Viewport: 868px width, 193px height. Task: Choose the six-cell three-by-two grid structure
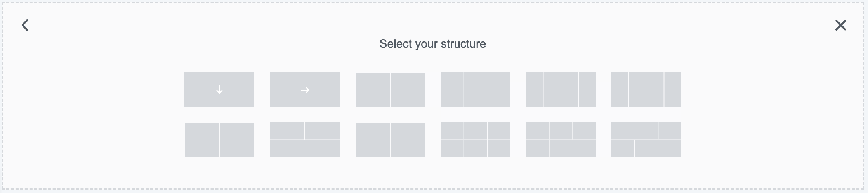pyautogui.click(x=475, y=140)
